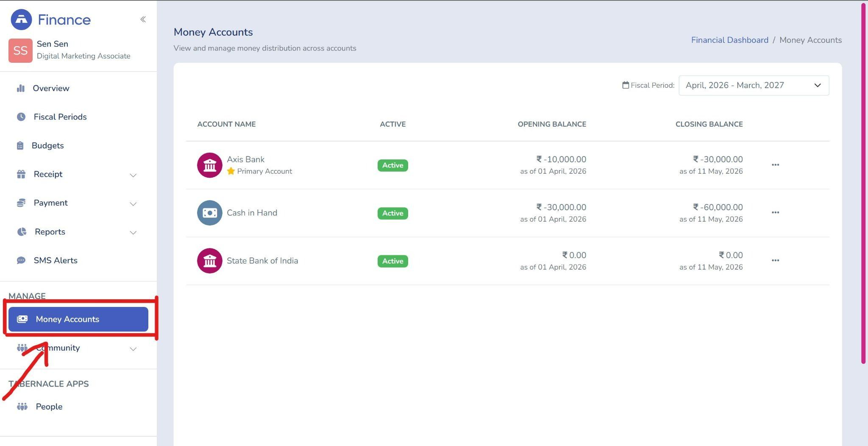Image resolution: width=868 pixels, height=446 pixels.
Task: Click the Budgets clipboard icon
Action: [x=20, y=145]
